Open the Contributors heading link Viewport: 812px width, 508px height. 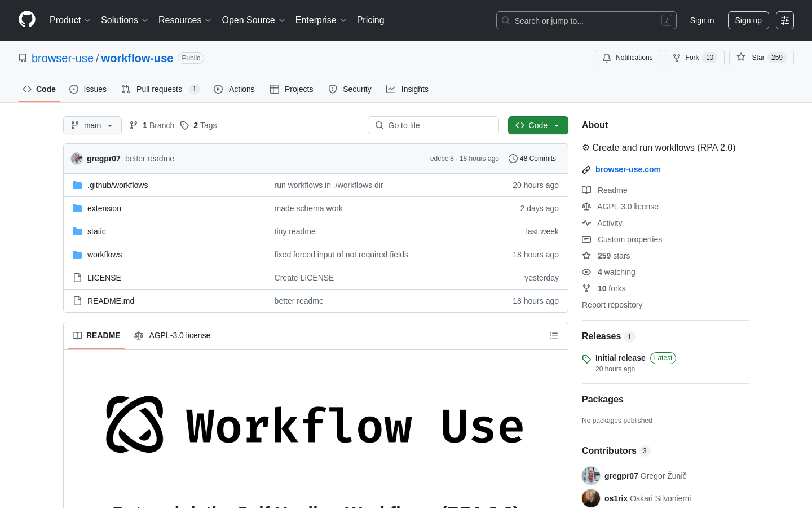click(x=616, y=450)
